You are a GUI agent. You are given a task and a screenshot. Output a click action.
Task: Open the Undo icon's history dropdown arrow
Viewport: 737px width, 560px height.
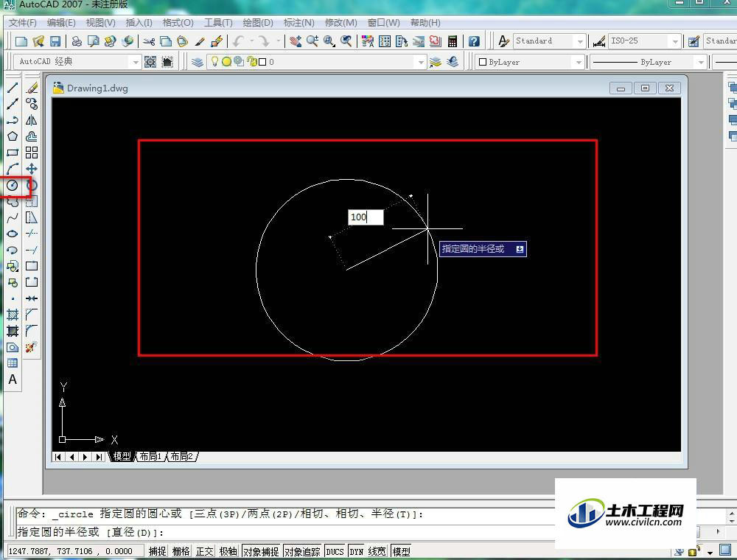[252, 41]
